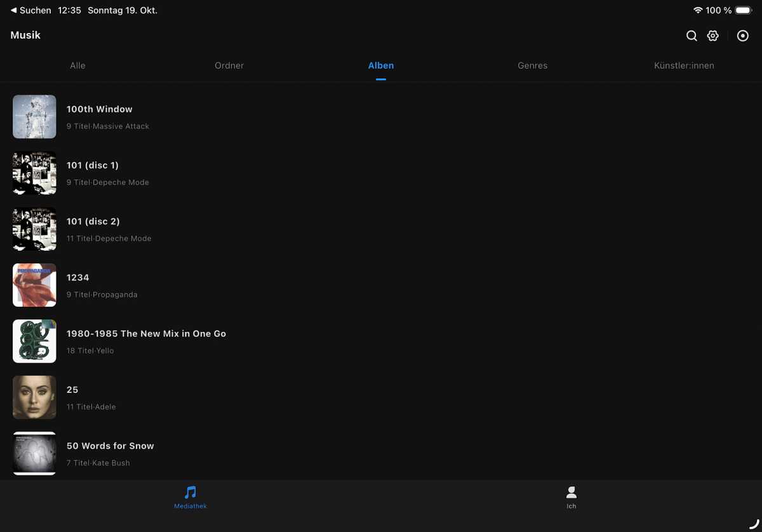Switch to the Ordner tab
Image resolution: width=762 pixels, height=532 pixels.
point(229,65)
